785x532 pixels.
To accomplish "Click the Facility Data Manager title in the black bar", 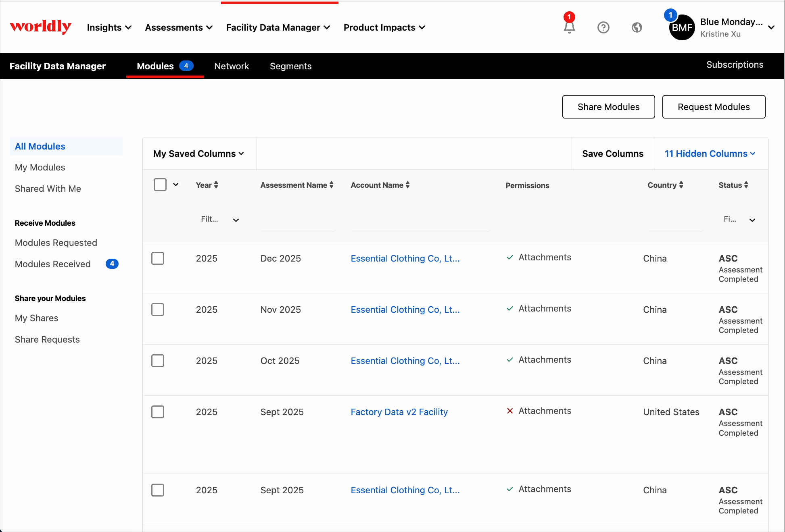I will pos(58,66).
